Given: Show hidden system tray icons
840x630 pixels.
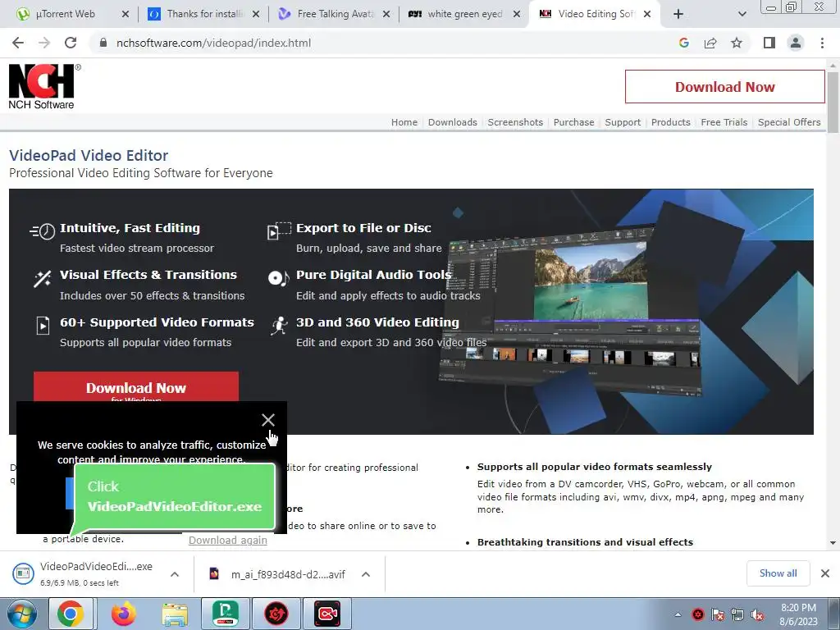Looking at the screenshot, I should pos(678,614).
